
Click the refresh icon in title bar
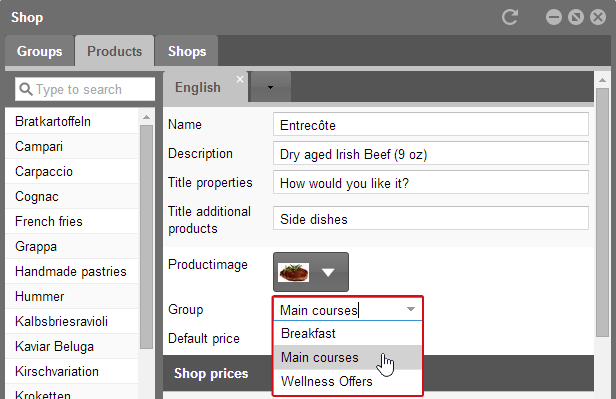click(x=510, y=17)
